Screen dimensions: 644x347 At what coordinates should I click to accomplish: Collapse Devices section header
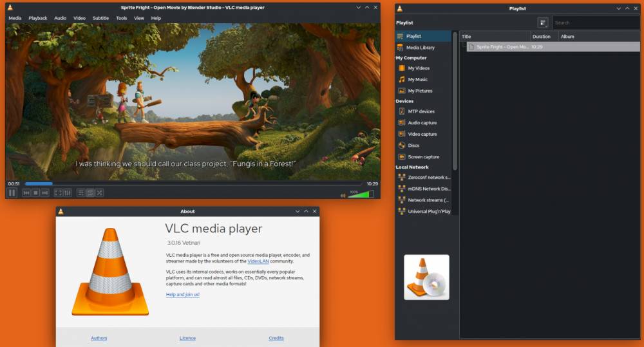pyautogui.click(x=404, y=101)
